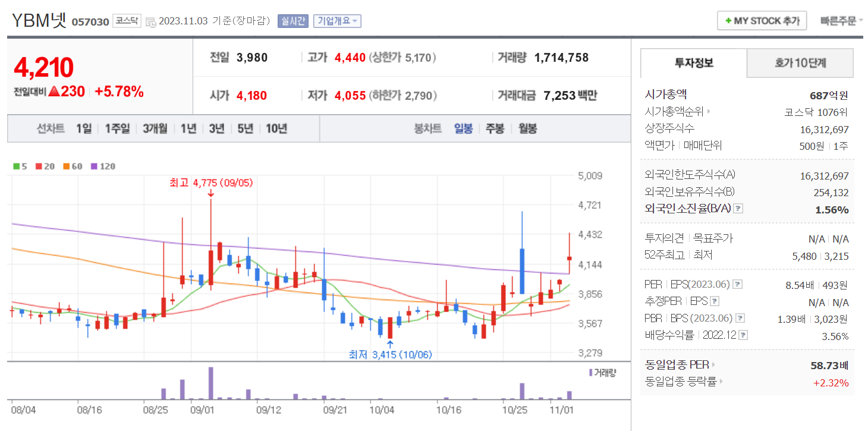Click the MY STOCK 추가 button

[762, 21]
